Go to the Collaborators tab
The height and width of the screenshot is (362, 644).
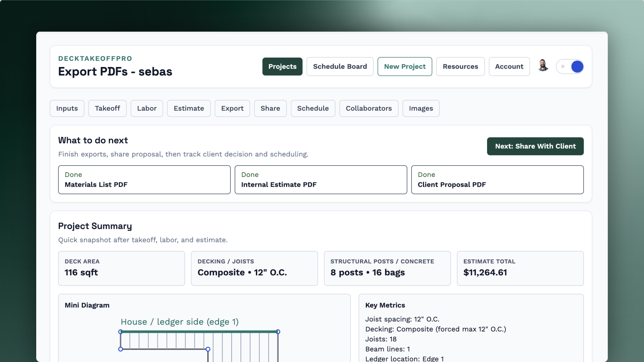point(369,108)
